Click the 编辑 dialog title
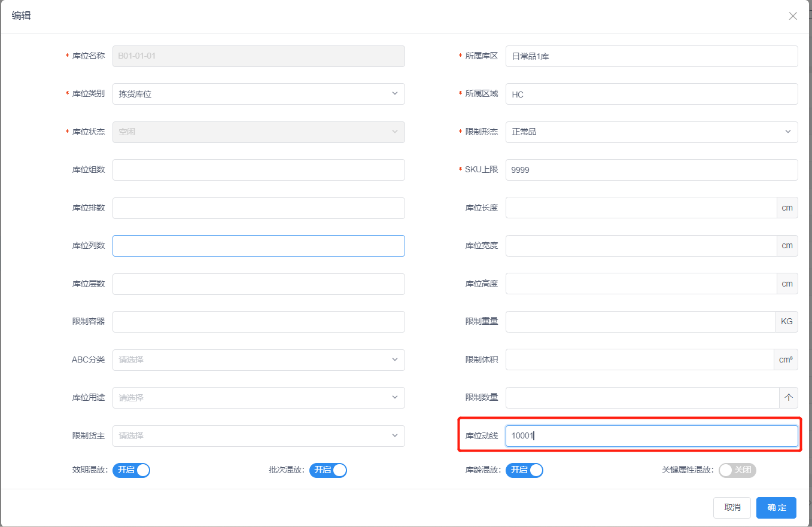This screenshot has height=527, width=812. click(x=22, y=16)
